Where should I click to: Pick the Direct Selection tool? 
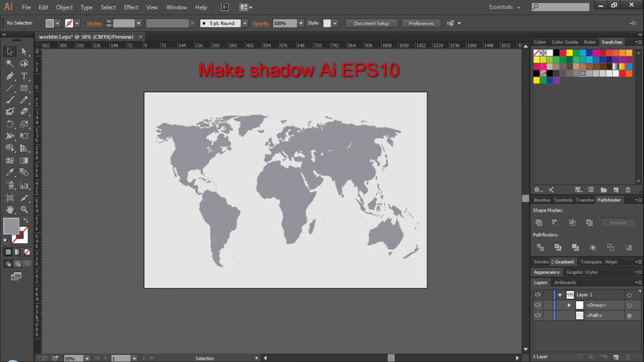pos(24,51)
